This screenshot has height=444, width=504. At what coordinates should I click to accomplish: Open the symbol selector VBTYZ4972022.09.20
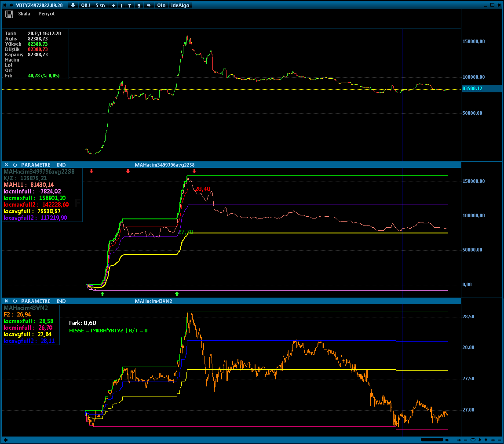[x=39, y=5]
